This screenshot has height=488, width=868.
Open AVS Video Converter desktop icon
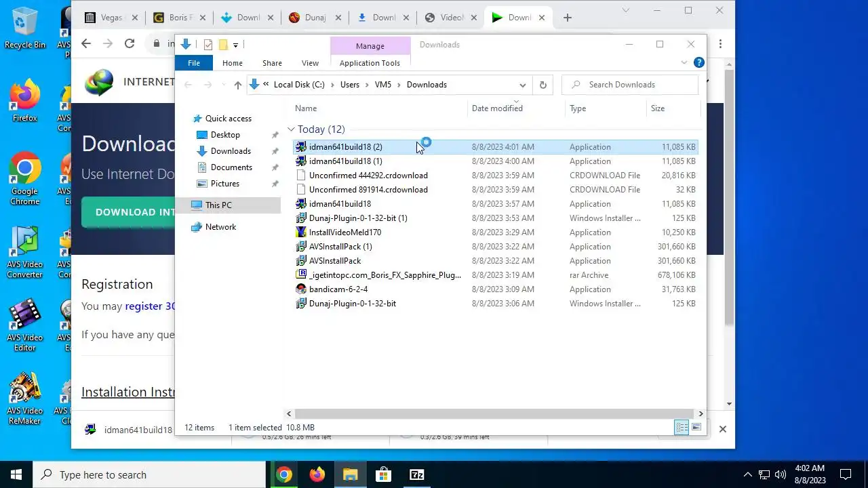pos(24,253)
